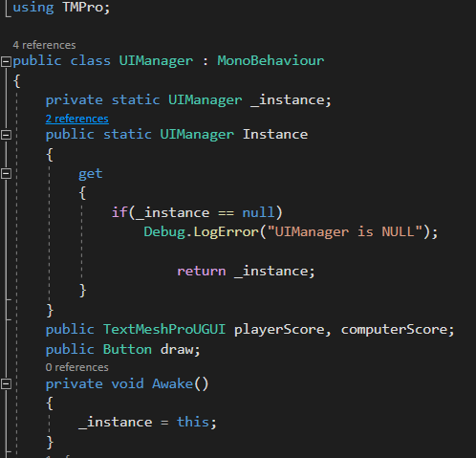This screenshot has width=476, height=458.
Task: Click the return keyword
Action: point(202,272)
